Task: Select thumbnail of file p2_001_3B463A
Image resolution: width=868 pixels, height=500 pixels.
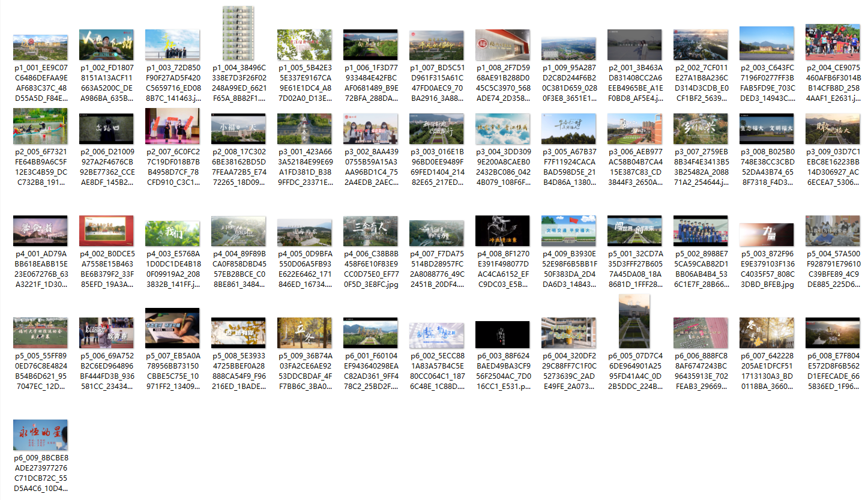Action: click(x=634, y=45)
